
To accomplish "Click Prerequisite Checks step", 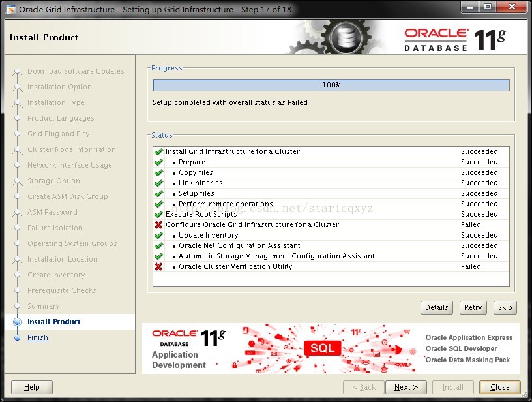I will coord(62,290).
